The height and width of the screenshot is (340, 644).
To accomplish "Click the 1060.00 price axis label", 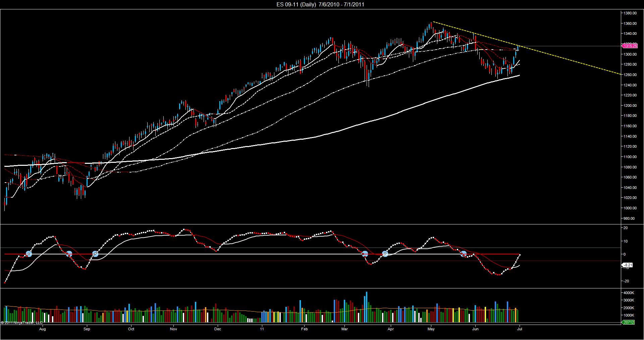I will pyautogui.click(x=630, y=177).
